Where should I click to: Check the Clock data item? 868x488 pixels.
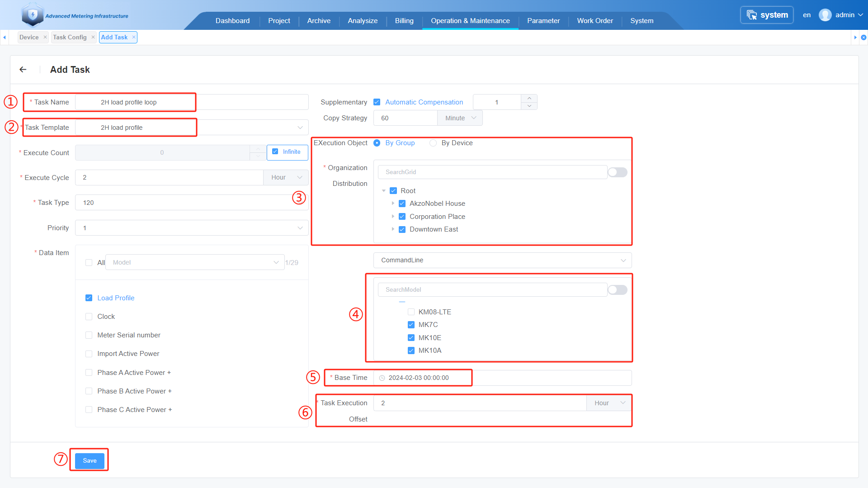tap(89, 317)
